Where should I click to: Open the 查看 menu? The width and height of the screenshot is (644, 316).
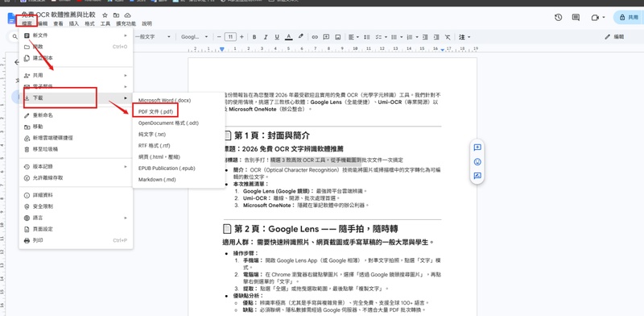pyautogui.click(x=58, y=24)
